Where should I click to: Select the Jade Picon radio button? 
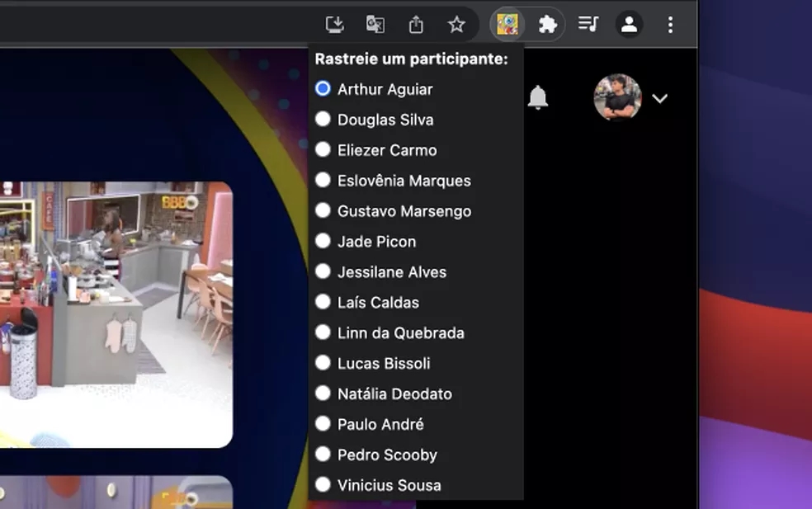[323, 241]
